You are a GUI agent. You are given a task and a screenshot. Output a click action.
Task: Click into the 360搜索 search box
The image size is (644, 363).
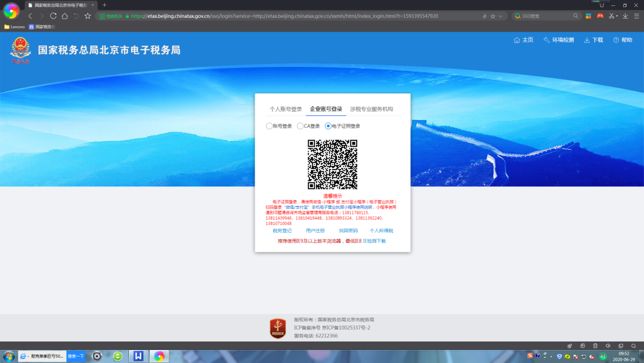546,16
